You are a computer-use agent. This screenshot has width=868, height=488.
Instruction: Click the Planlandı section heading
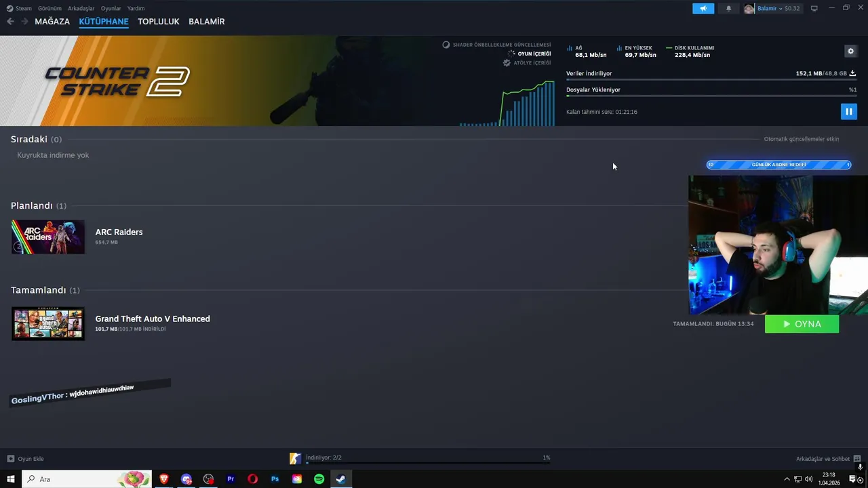[39, 205]
